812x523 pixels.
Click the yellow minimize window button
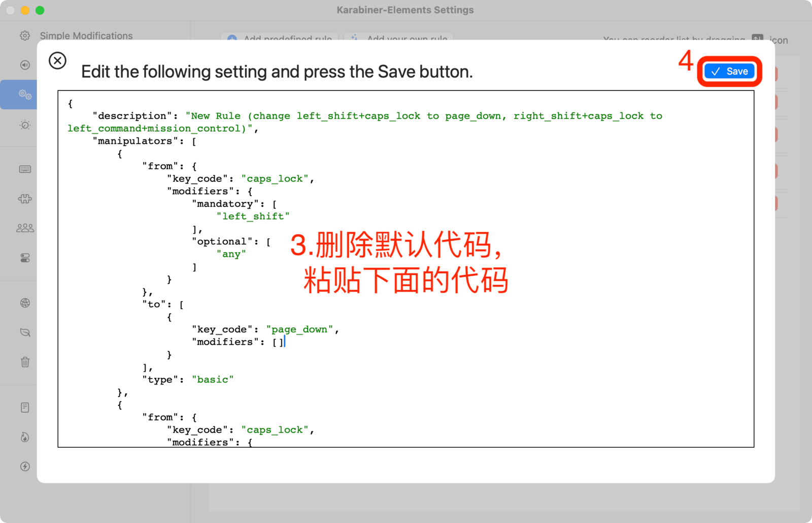point(25,10)
